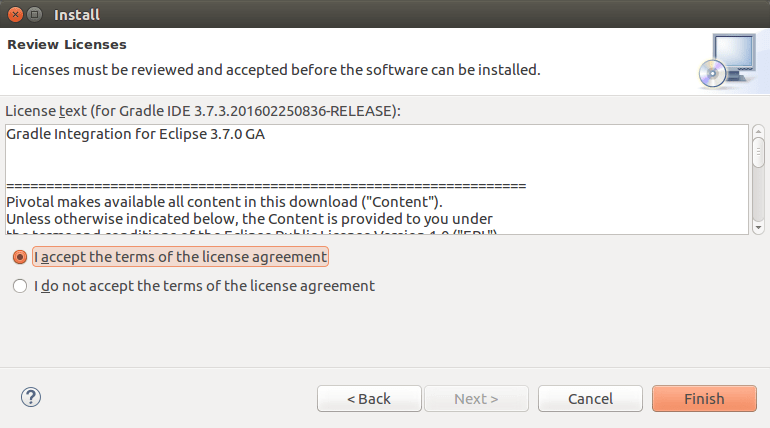This screenshot has height=428, width=770.
Task: Cancel the installation
Action: click(x=590, y=399)
